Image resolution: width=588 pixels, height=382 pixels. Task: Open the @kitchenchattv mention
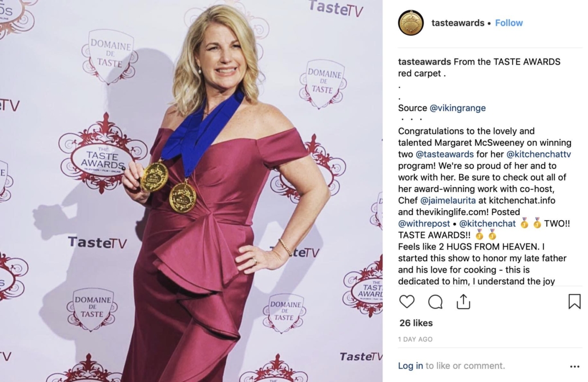[x=538, y=155]
